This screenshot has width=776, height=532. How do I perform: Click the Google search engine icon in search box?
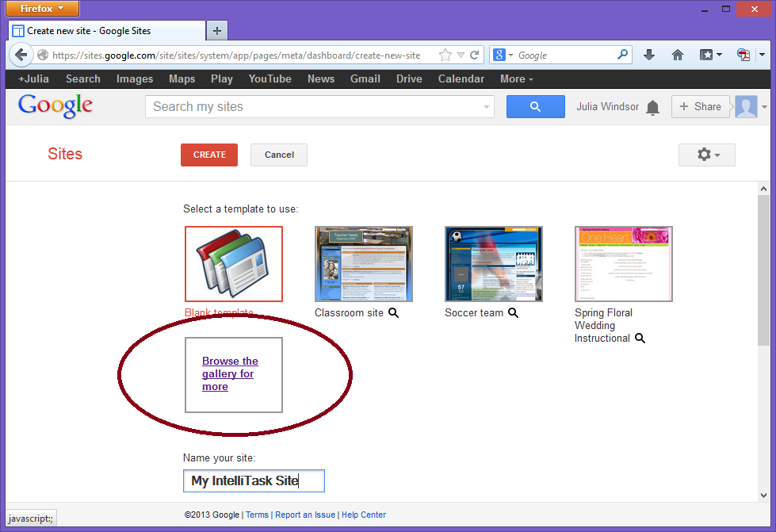[499, 55]
